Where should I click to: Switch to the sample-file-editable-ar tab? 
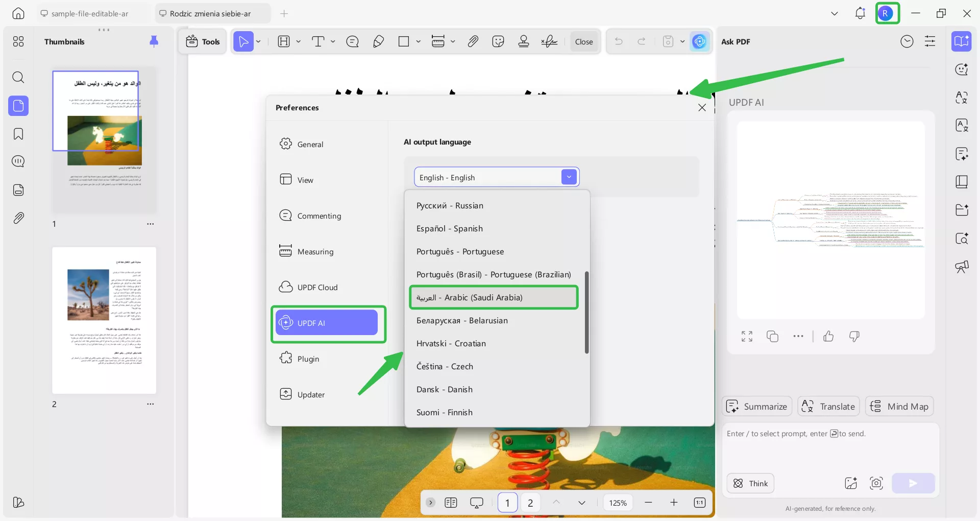point(90,13)
